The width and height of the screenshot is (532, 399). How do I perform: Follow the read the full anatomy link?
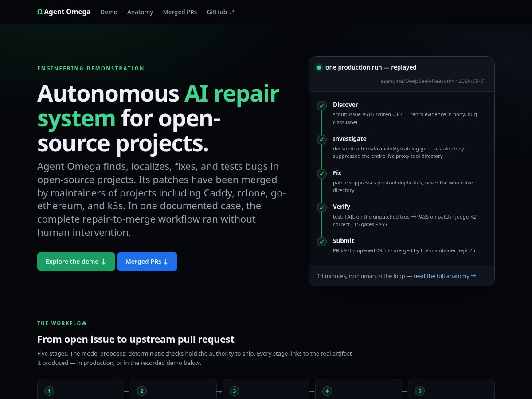445,276
